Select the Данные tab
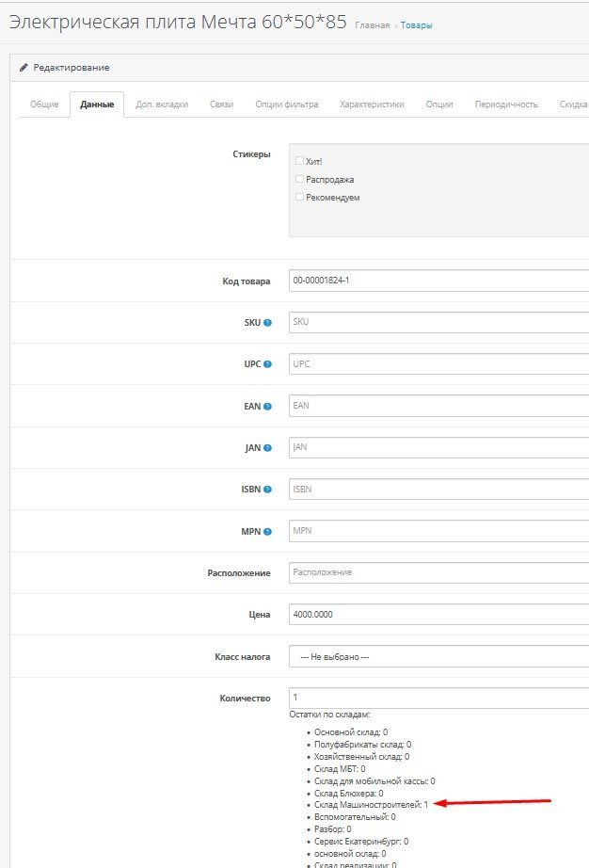 pos(97,104)
